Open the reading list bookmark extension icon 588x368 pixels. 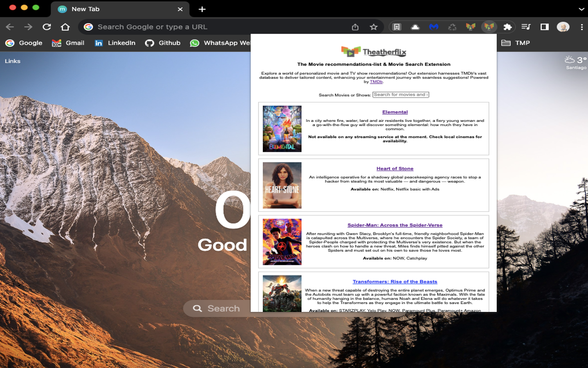397,27
